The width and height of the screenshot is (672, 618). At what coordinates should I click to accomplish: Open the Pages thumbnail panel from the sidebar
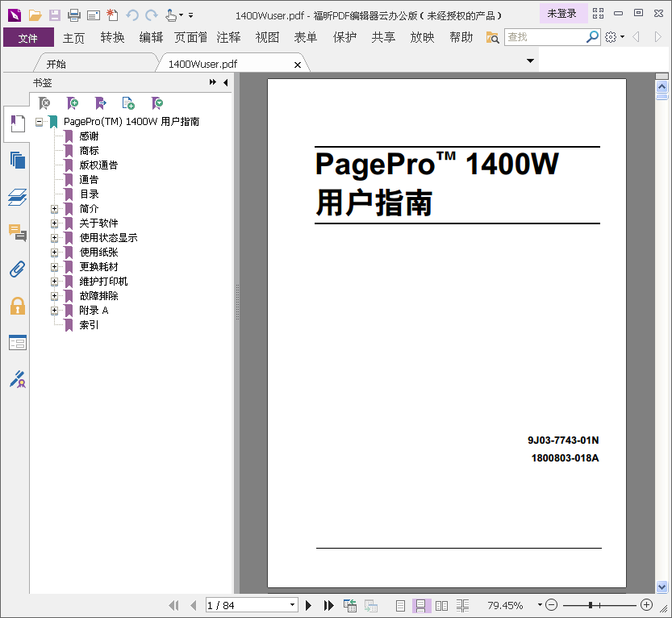click(18, 161)
